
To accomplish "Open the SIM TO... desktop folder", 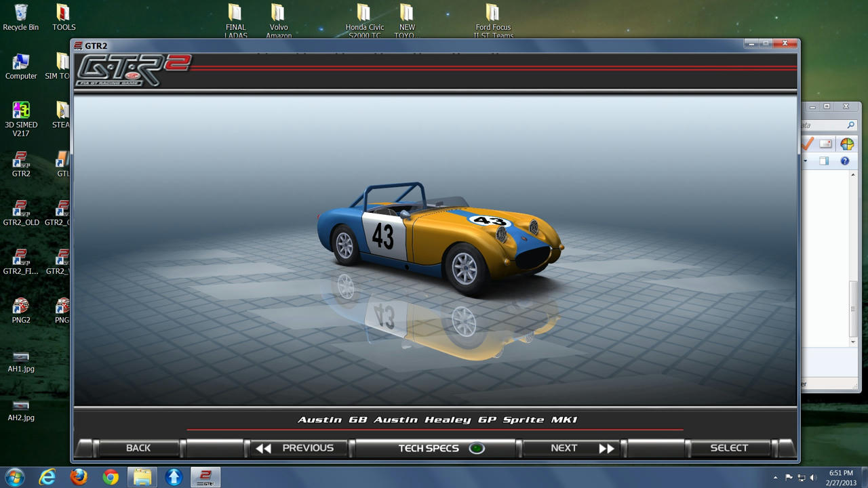I will click(x=60, y=66).
